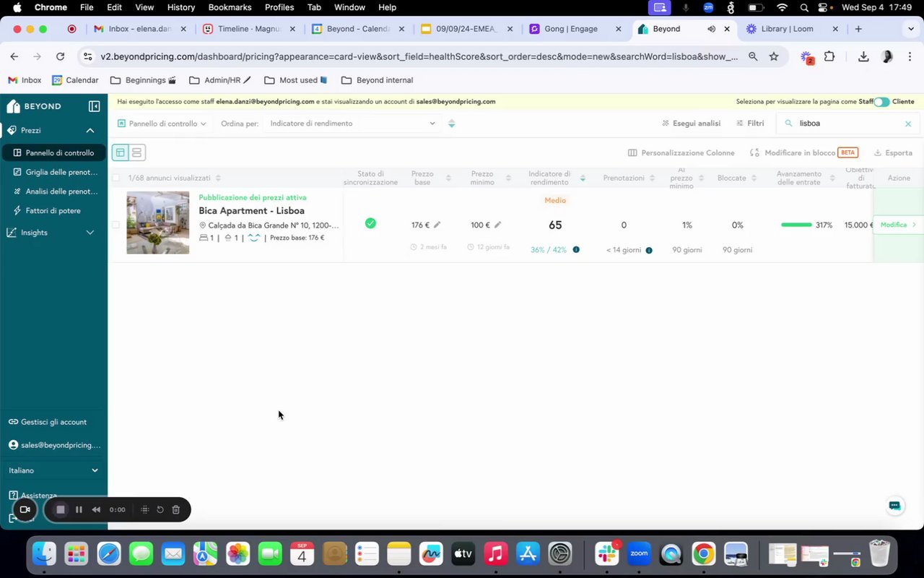
Task: Switch to table grid view icon
Action: coord(120,152)
